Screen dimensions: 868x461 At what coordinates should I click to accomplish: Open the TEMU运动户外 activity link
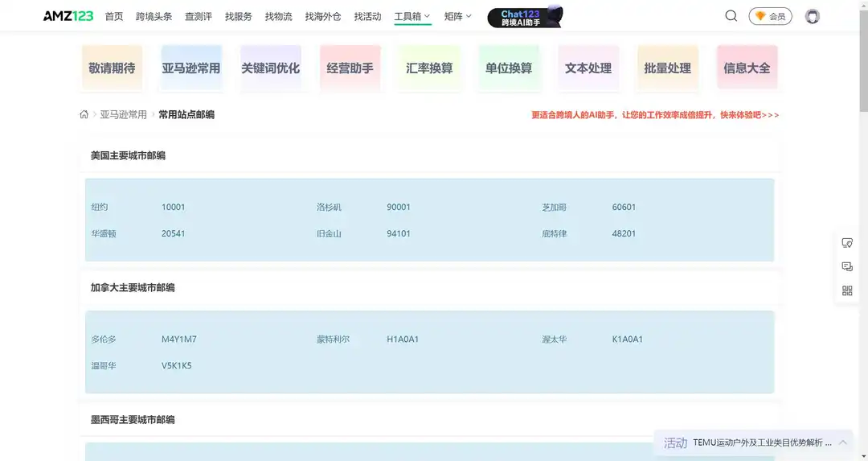[x=762, y=442]
